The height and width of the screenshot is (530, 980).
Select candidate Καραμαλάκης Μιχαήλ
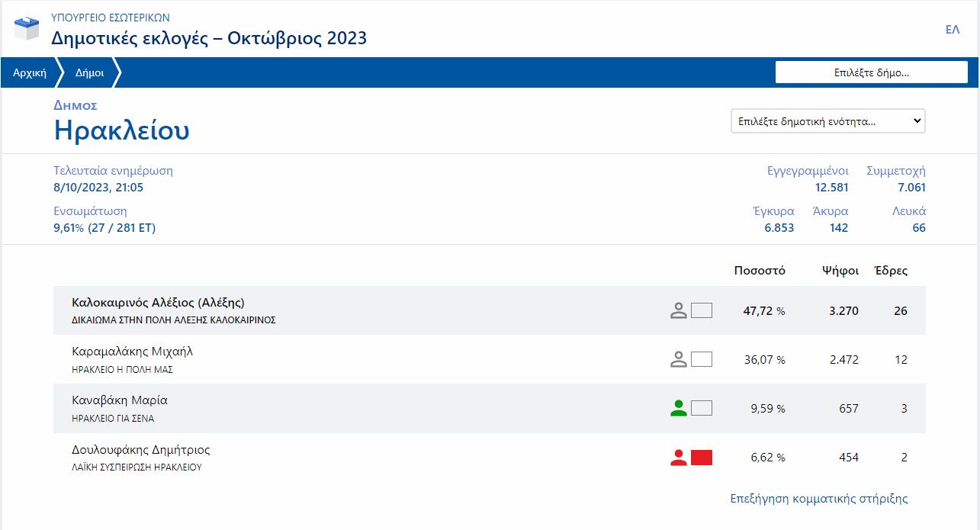(x=132, y=352)
